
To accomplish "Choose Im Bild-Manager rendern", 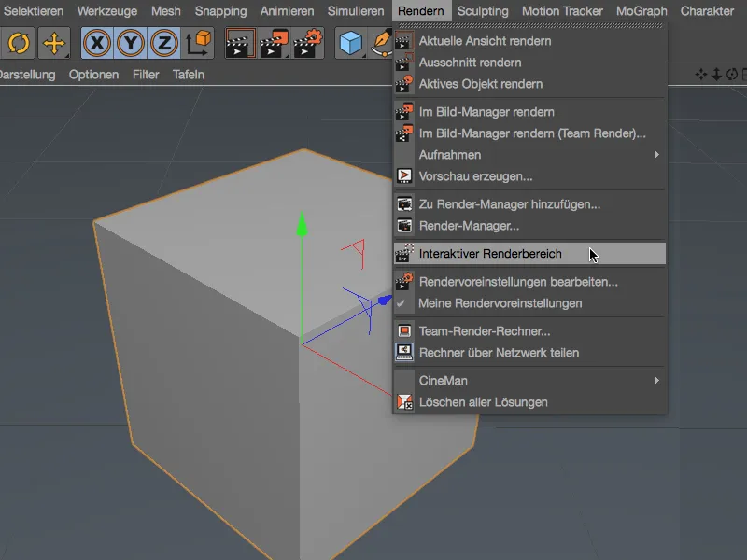I will (529, 112).
